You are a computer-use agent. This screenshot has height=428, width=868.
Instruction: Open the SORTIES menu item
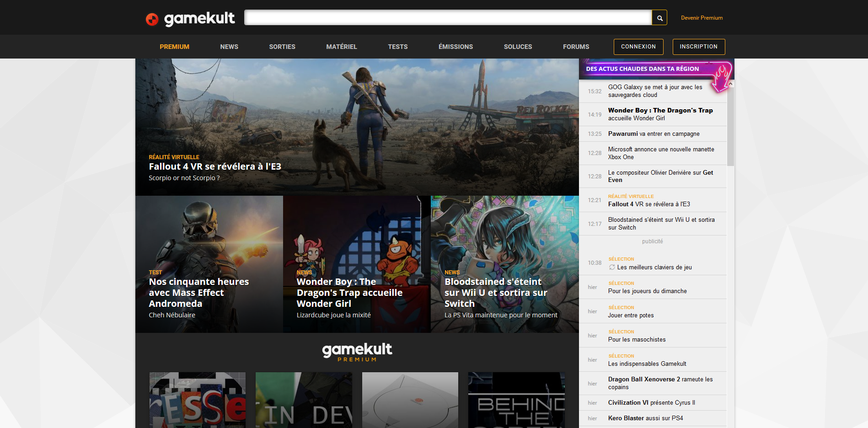click(282, 47)
